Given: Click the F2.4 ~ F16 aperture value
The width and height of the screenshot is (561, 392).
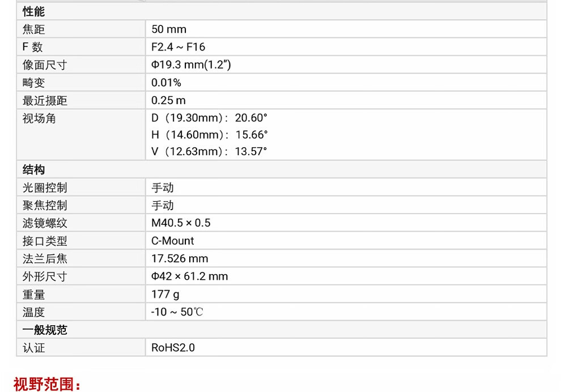Looking at the screenshot, I should point(178,47).
